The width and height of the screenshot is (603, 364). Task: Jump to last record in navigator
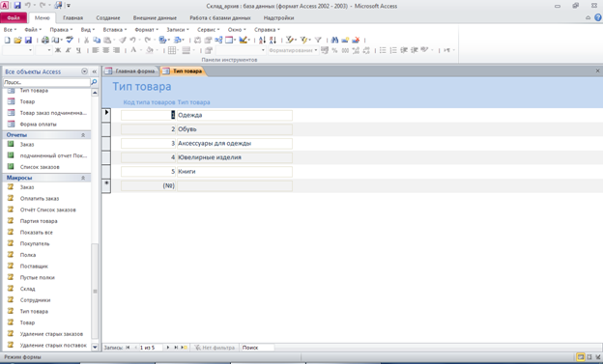coord(176,348)
